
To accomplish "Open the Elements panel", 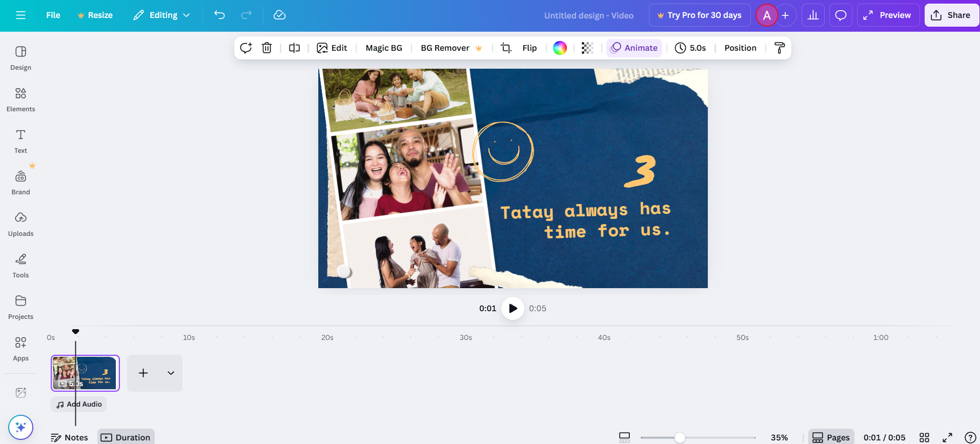I will click(21, 99).
